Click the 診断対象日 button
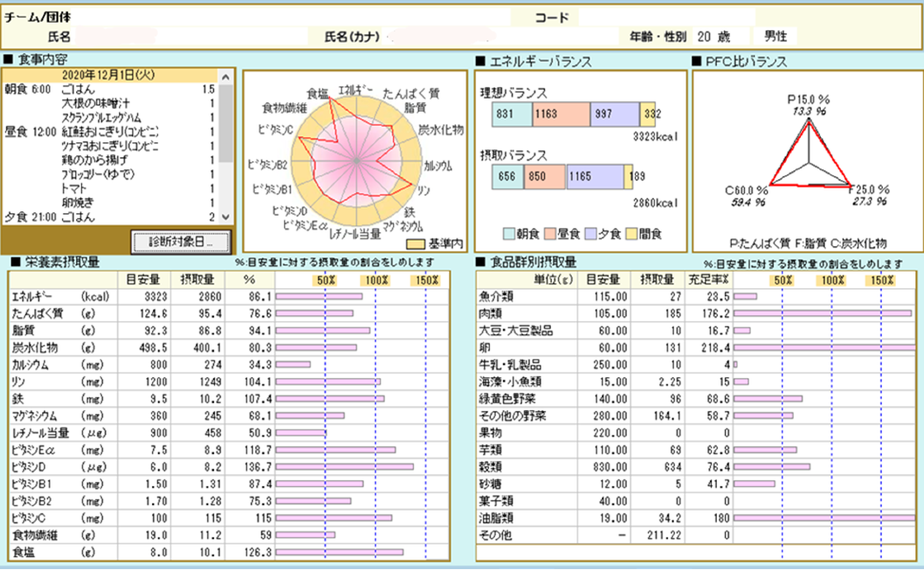This screenshot has height=570, width=924. click(x=181, y=240)
